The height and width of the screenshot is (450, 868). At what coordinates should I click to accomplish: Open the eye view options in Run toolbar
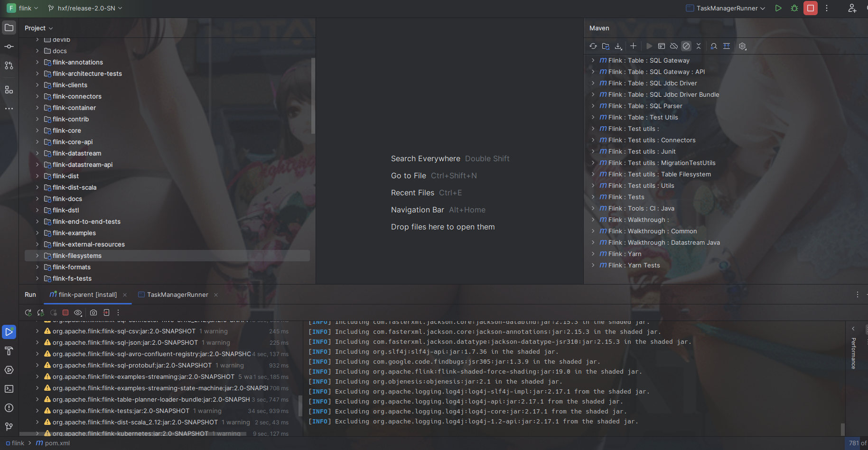78,312
